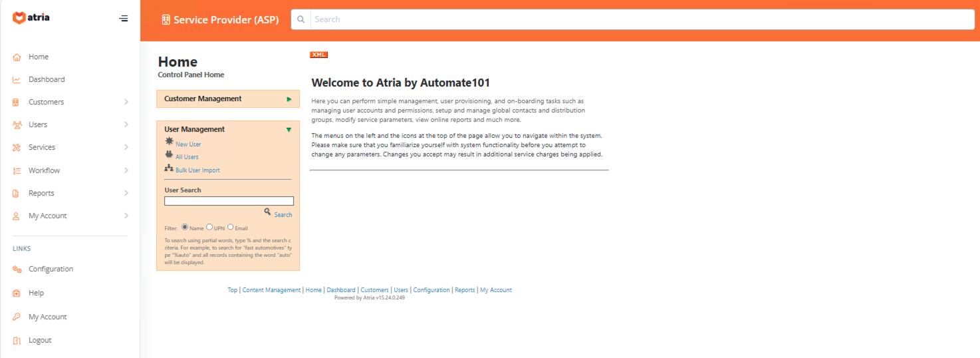
Task: Expand the Services sidebar chevron
Action: click(126, 148)
